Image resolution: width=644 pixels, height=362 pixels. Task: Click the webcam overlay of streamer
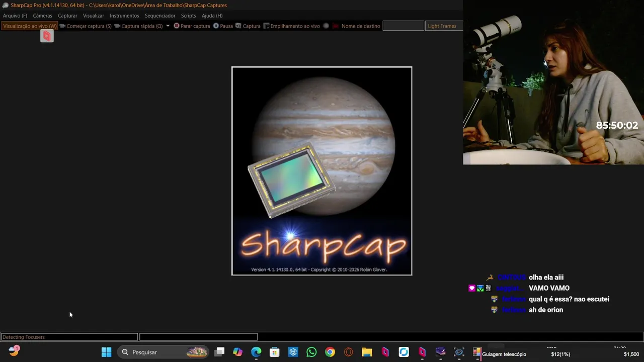pos(553,82)
